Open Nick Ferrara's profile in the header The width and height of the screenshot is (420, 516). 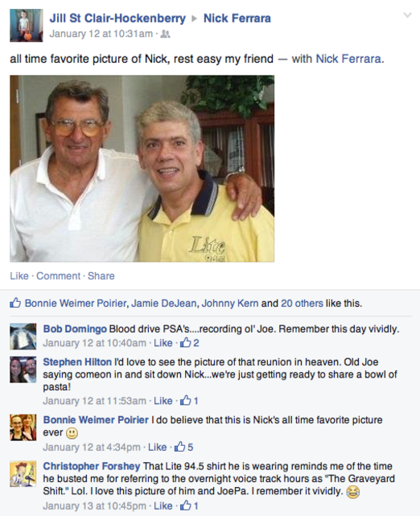(x=237, y=18)
